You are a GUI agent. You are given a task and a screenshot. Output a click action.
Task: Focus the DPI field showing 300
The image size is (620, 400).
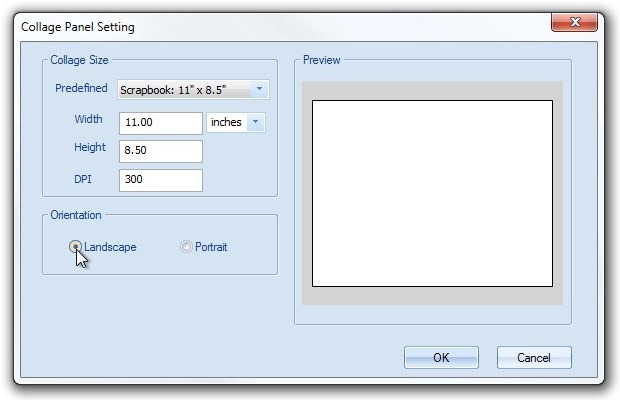coord(161,180)
